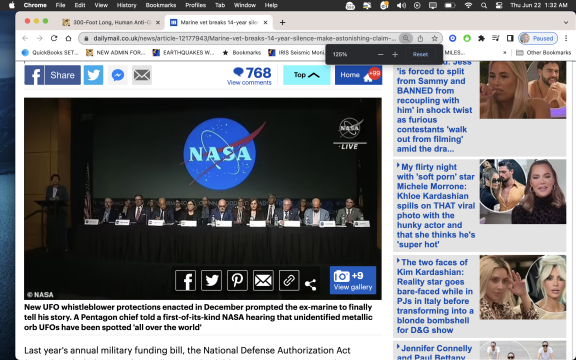Share this page icon in address bar
Screen dimensions: 576x360
click(x=420, y=38)
